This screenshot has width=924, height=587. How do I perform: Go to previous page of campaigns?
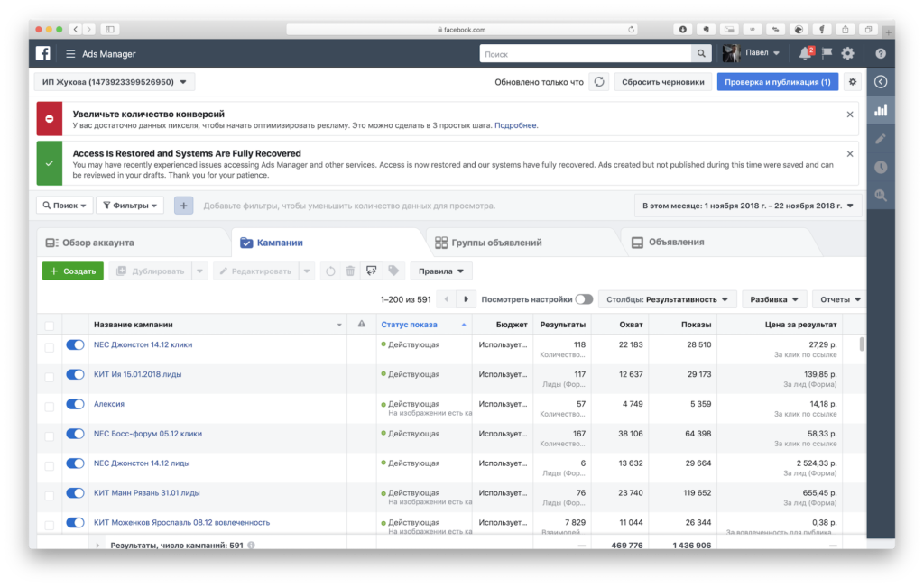[446, 299]
